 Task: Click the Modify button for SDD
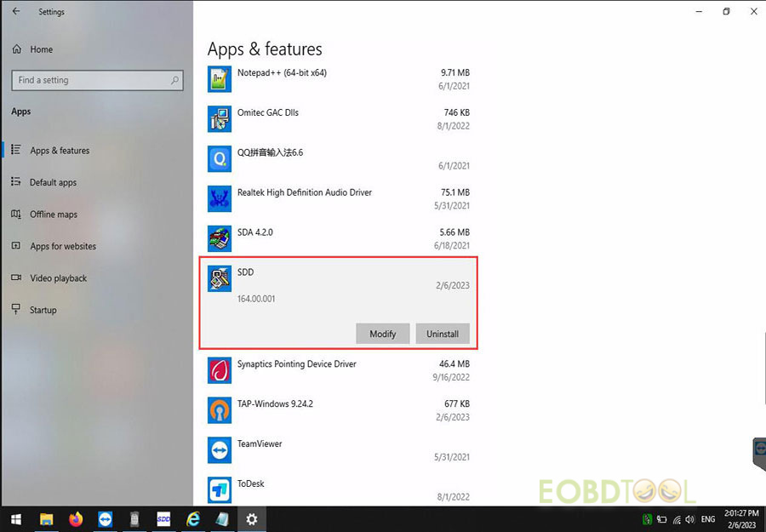pos(382,334)
